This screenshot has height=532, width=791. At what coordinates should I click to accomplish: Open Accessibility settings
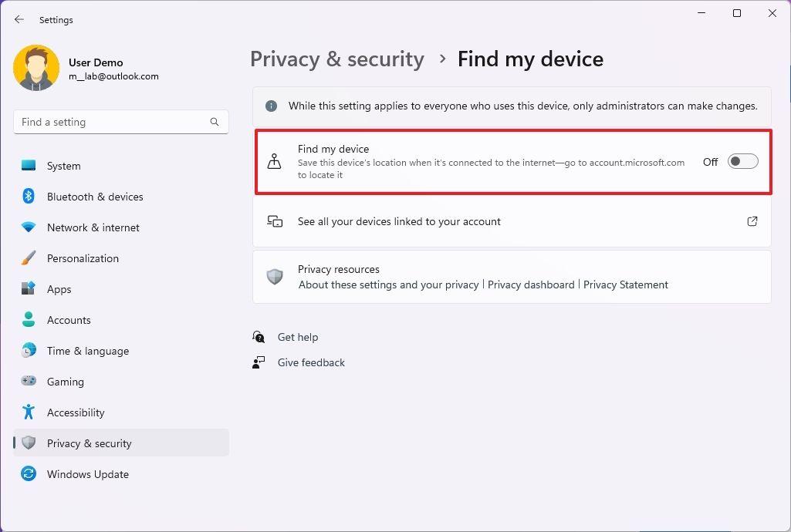click(x=75, y=412)
